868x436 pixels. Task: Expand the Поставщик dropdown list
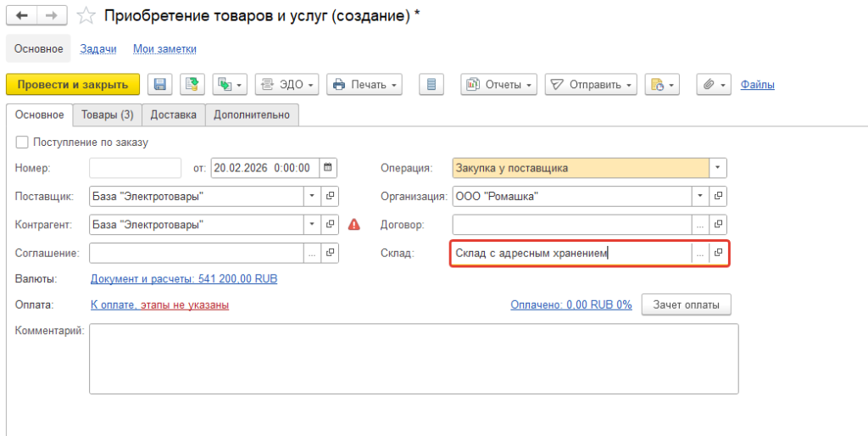[x=311, y=196]
